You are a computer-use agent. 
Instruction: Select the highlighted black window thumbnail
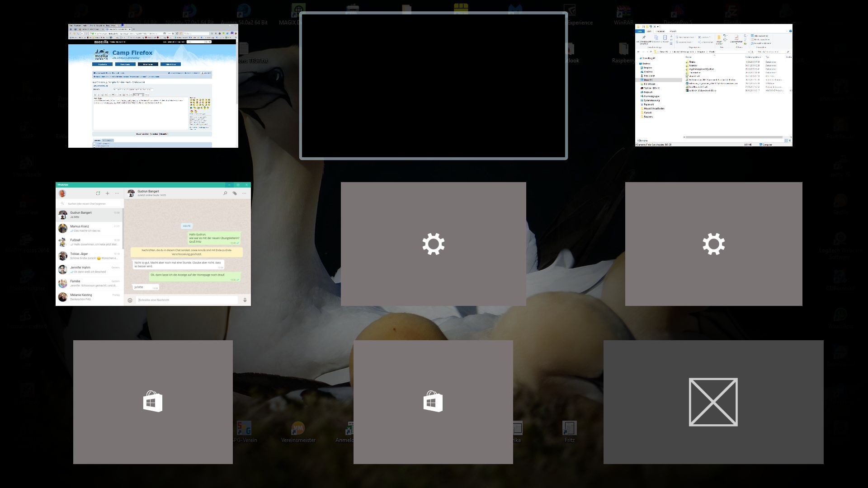click(433, 86)
